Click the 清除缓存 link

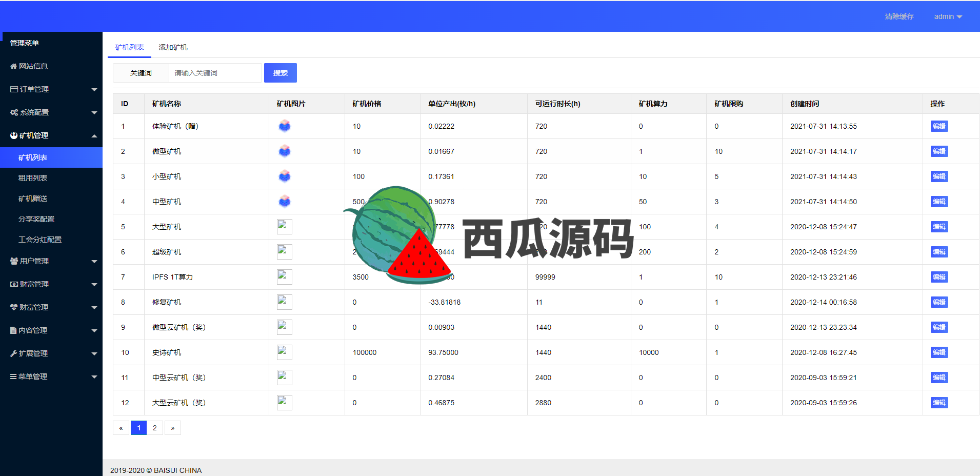pos(899,16)
